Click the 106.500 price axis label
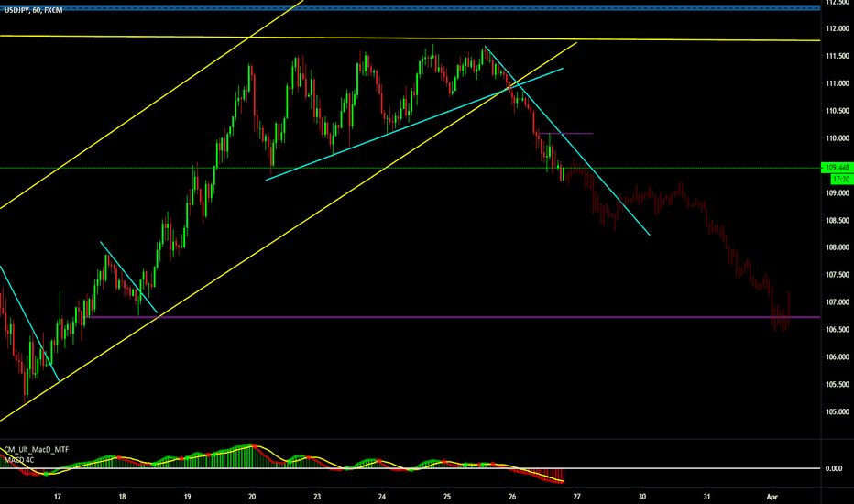This screenshot has height=504, width=854. pyautogui.click(x=838, y=330)
